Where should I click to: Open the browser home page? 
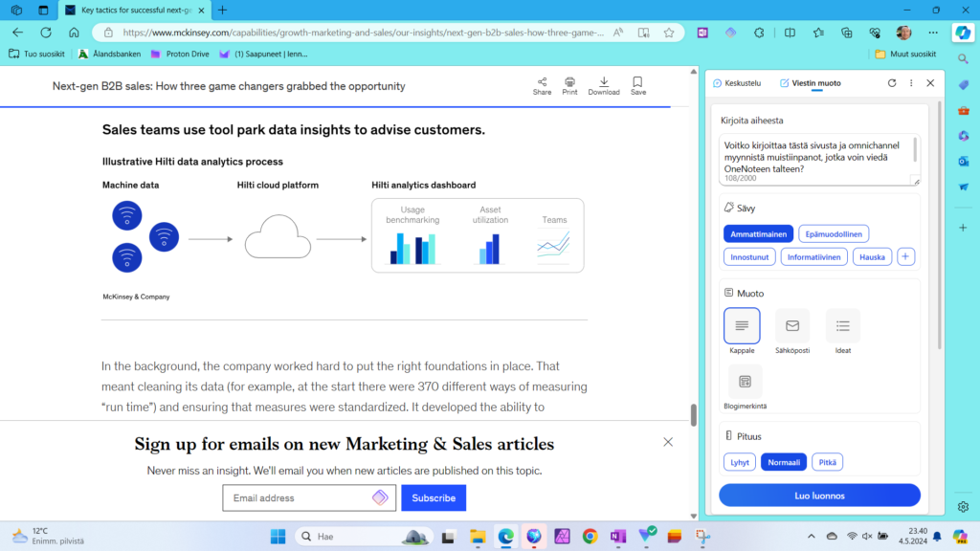[x=74, y=33]
